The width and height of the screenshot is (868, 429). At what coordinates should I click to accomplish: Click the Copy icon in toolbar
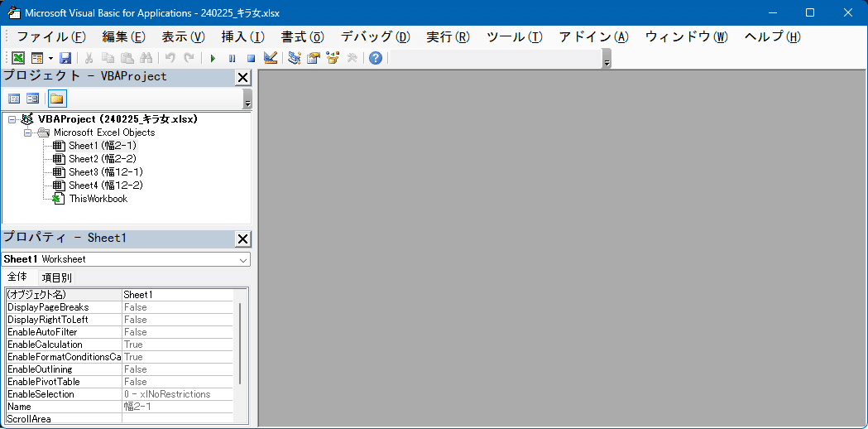[x=108, y=58]
